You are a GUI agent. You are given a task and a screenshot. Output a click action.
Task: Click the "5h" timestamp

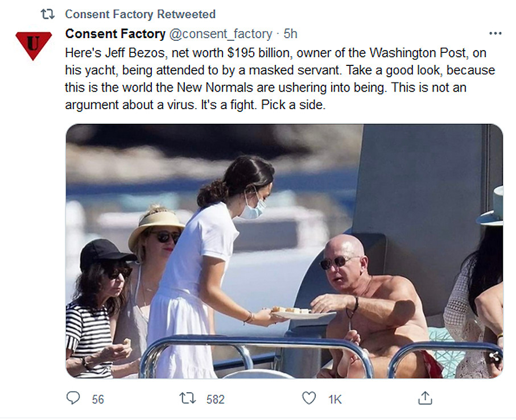click(290, 34)
